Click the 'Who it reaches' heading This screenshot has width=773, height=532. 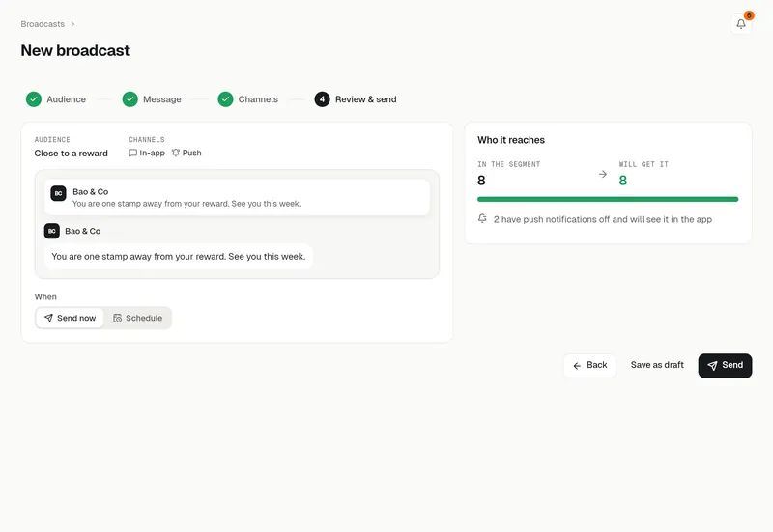[x=511, y=140]
